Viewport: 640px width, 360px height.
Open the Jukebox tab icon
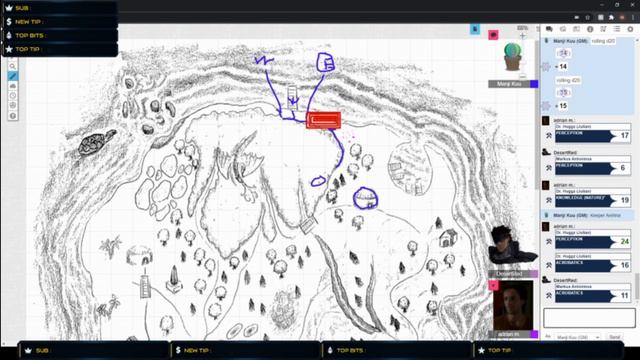pyautogui.click(x=603, y=29)
